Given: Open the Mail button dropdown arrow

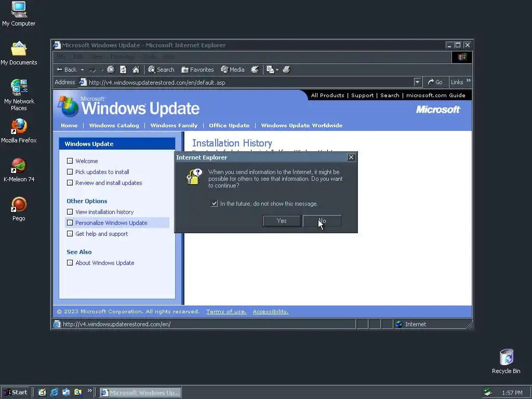Looking at the screenshot, I should pos(277,70).
